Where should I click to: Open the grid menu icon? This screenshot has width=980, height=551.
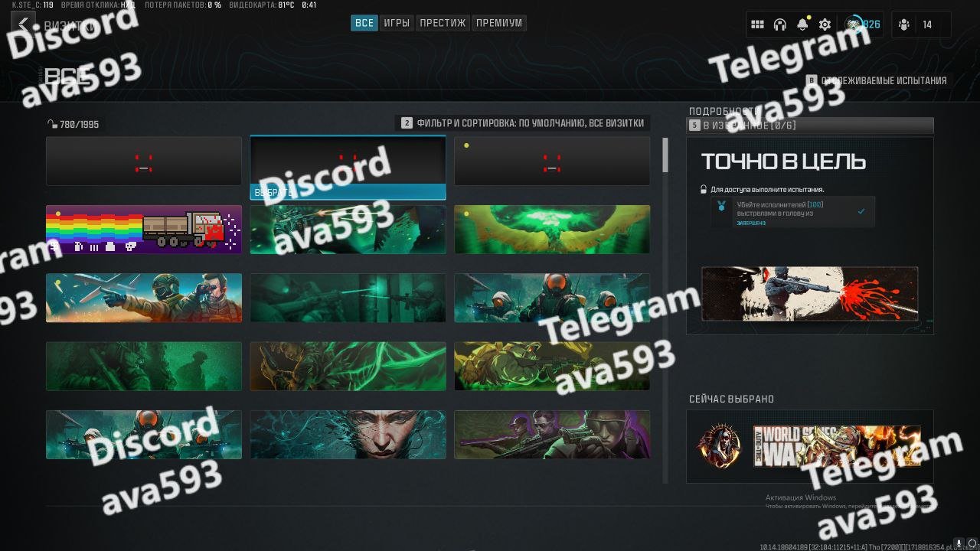point(757,24)
